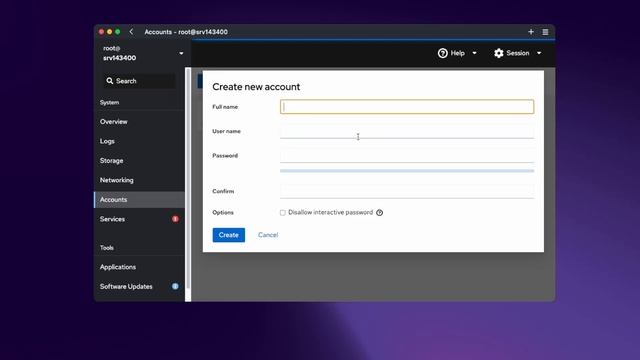Click the Software Updates blue info badge
The height and width of the screenshot is (360, 640).
175,287
